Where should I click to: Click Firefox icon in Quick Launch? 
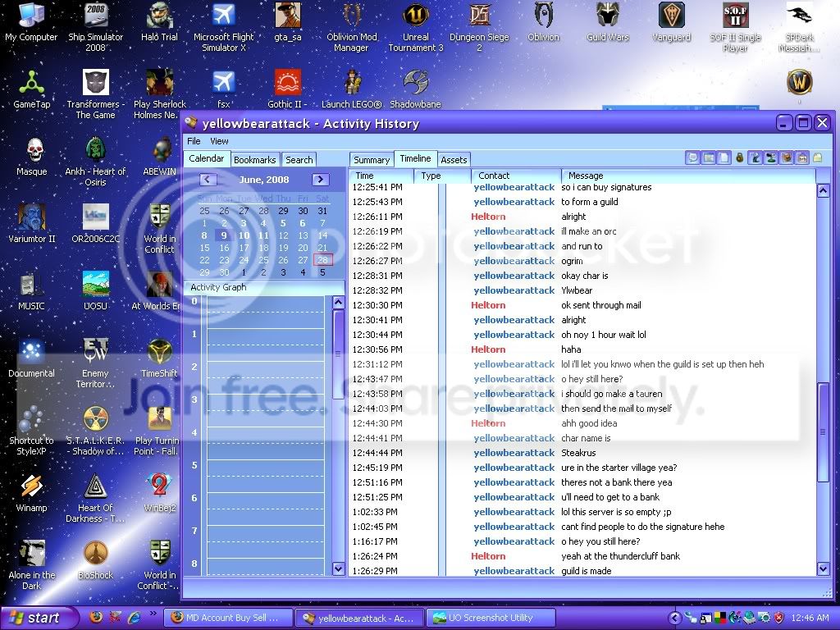[95, 618]
